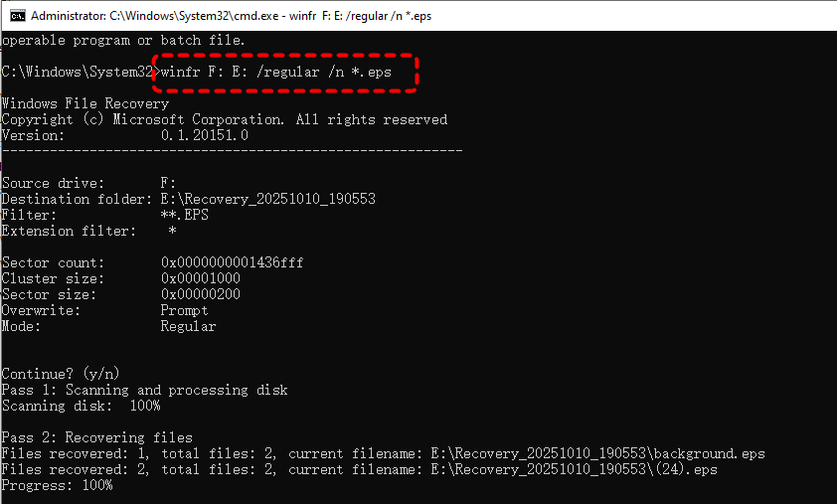Image resolution: width=837 pixels, height=504 pixels.
Task: Click the Sector count hex value
Action: [232, 262]
